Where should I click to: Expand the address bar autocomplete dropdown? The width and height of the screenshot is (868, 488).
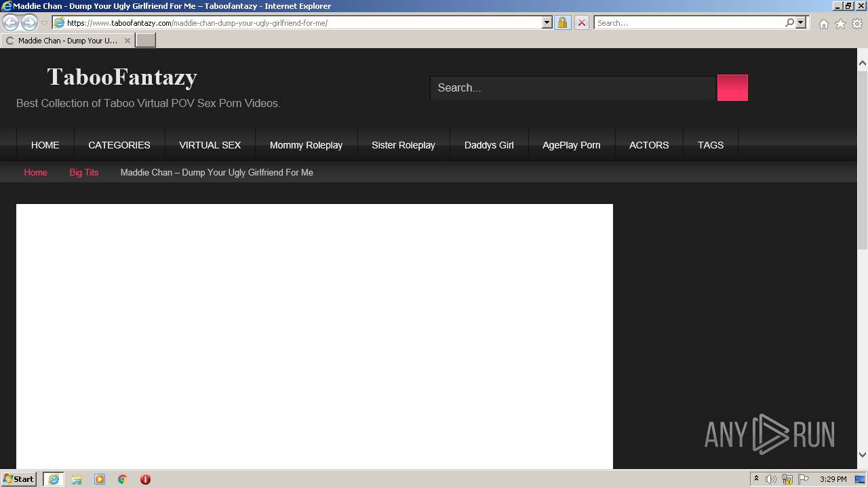(547, 23)
